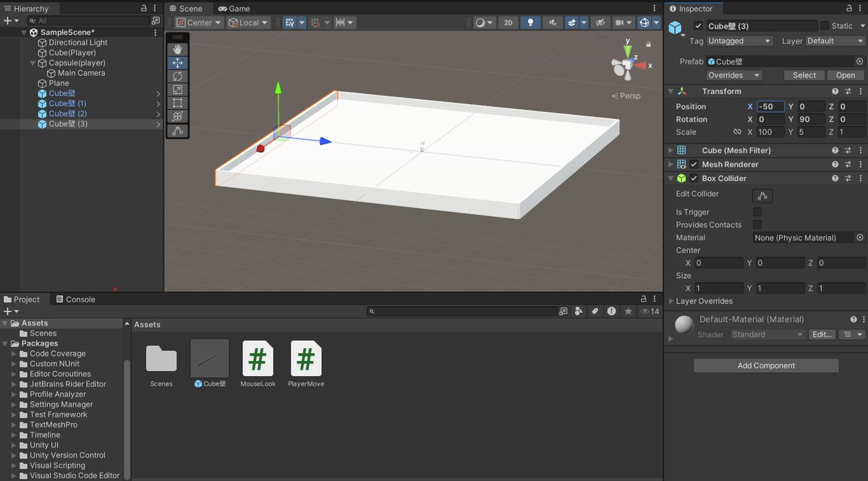Toggle grid visibility in scene toolbar
The width and height of the screenshot is (868, 481).
pos(289,22)
